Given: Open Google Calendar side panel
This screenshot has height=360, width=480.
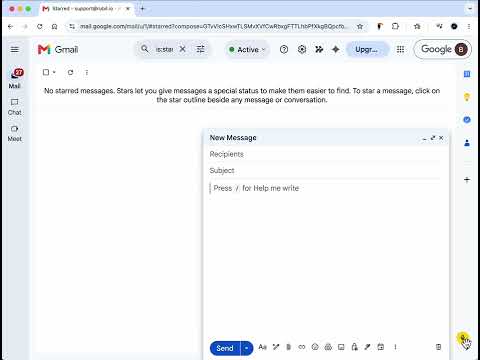Looking at the screenshot, I should [x=467, y=74].
